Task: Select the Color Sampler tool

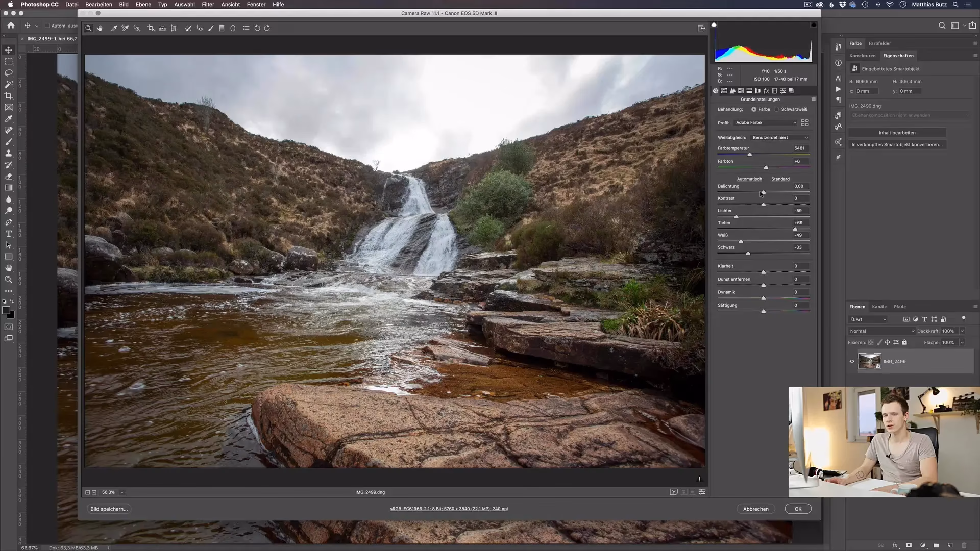Action: click(125, 28)
